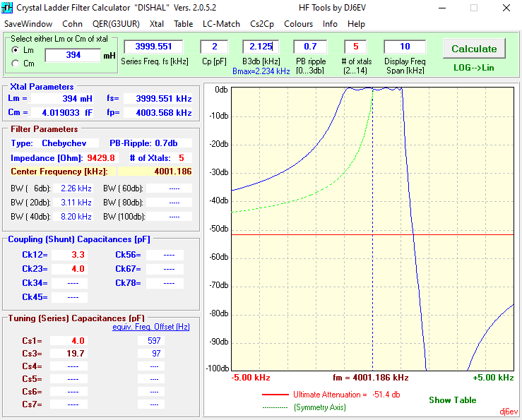Open the Colours menu

click(x=298, y=24)
